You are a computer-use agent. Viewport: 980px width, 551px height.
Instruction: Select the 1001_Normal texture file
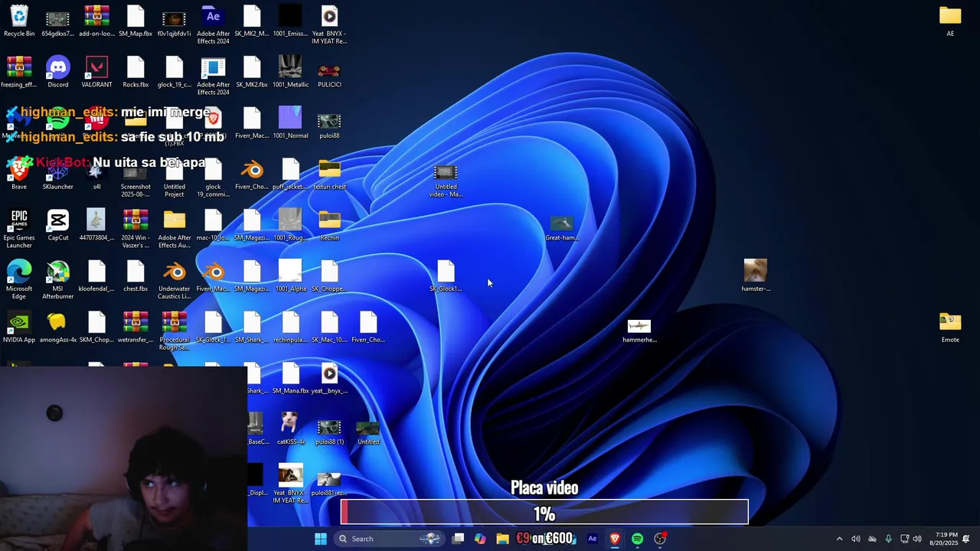coord(290,124)
